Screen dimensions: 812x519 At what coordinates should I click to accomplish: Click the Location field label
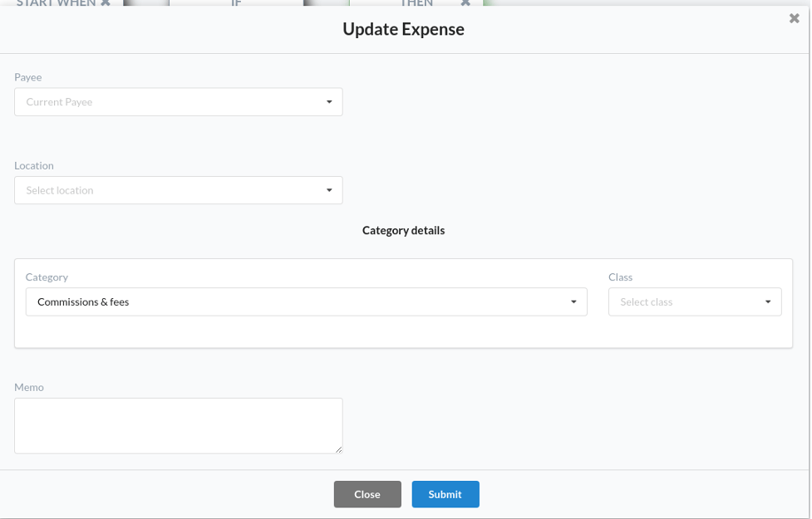coord(34,165)
